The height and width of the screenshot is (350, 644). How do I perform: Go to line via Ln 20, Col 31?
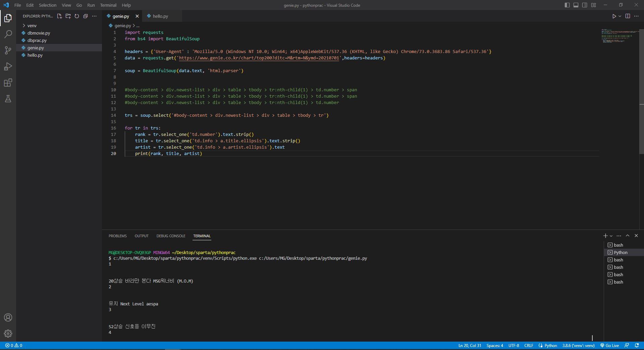[470, 345]
